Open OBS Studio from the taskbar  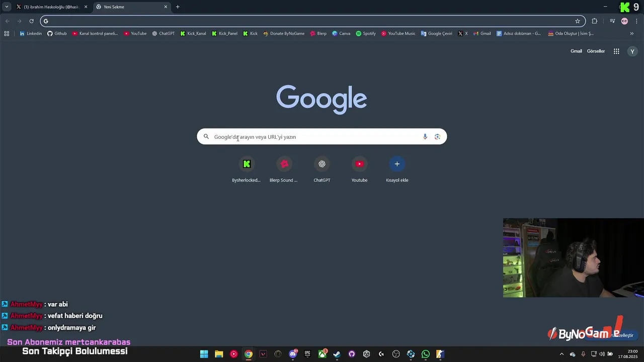[396, 354]
